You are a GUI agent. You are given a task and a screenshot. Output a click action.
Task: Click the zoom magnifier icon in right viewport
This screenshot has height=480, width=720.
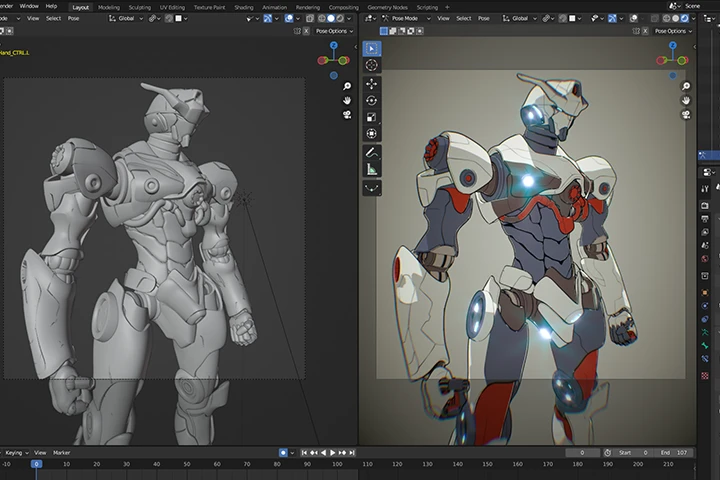coord(686,86)
